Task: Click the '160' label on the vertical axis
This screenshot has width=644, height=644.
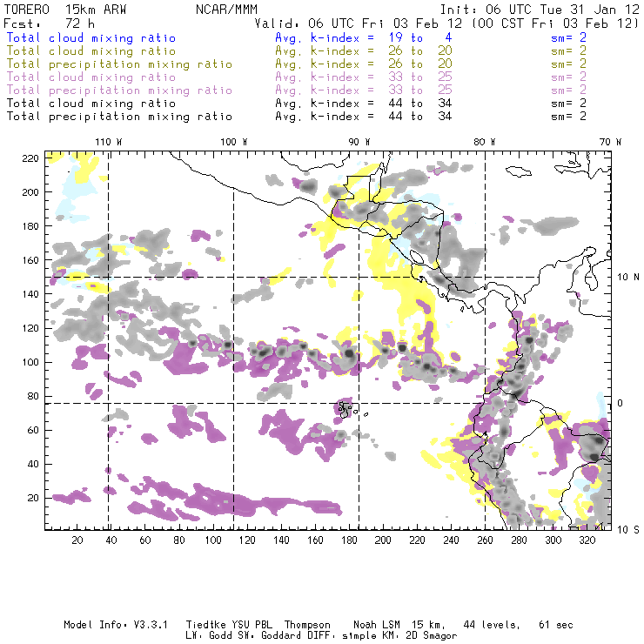Action: coord(30,260)
